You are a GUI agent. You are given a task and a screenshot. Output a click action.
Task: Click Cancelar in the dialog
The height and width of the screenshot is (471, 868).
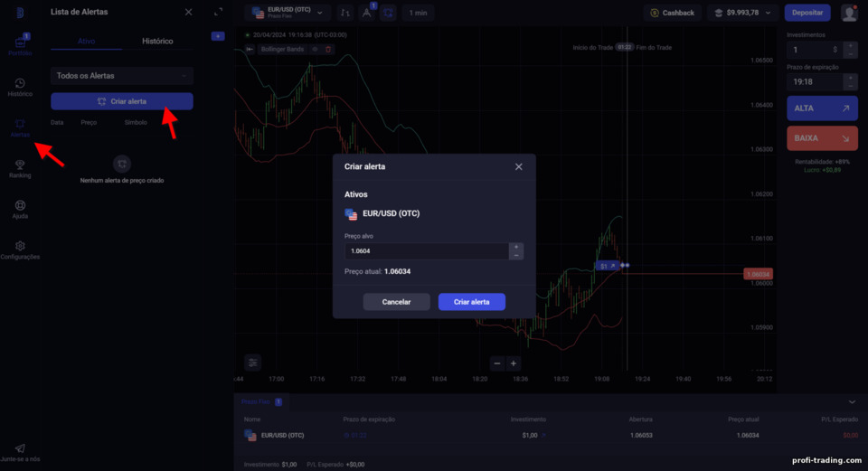point(396,302)
